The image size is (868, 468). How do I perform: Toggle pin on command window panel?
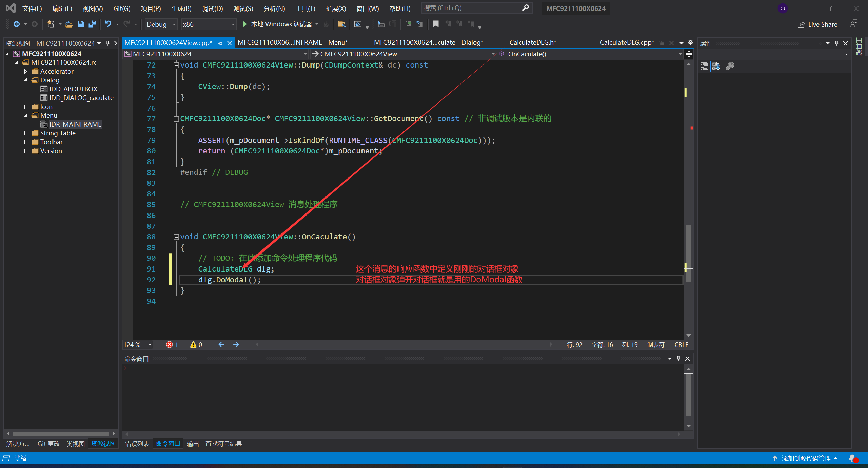678,359
